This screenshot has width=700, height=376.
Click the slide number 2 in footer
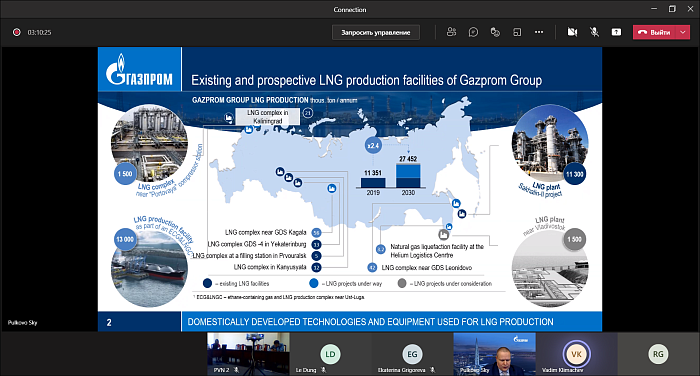pyautogui.click(x=109, y=322)
